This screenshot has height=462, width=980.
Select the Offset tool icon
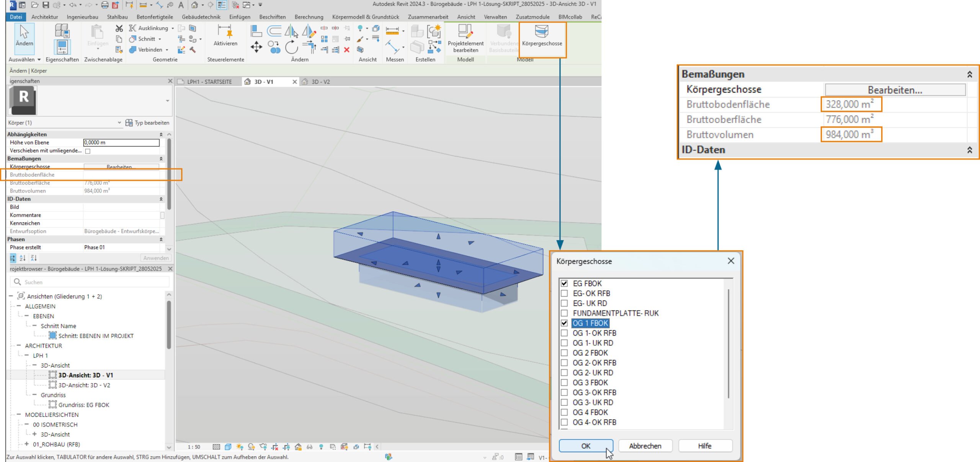click(274, 30)
